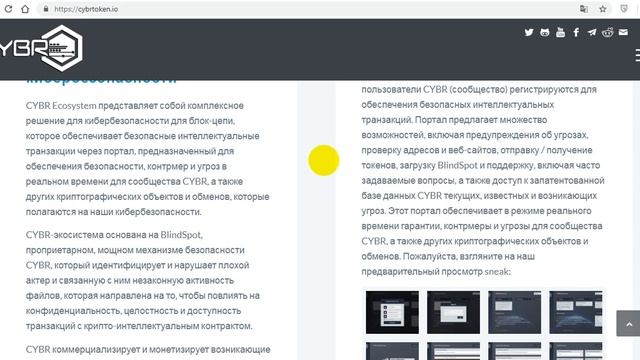Click the back-to-top arrow button
Image resolution: width=640 pixels, height=360 pixels.
tap(629, 323)
